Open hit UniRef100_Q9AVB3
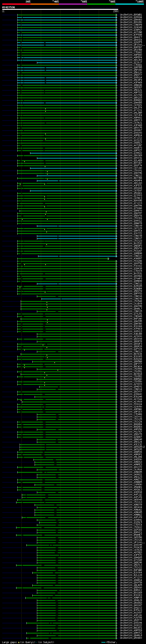The height and width of the screenshot is (644, 146). click(x=131, y=20)
